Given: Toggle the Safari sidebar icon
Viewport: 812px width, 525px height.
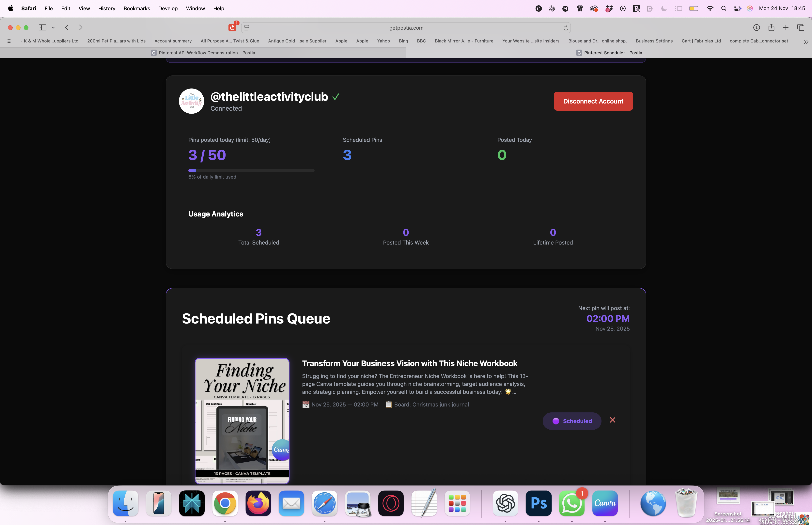Looking at the screenshot, I should click(43, 28).
